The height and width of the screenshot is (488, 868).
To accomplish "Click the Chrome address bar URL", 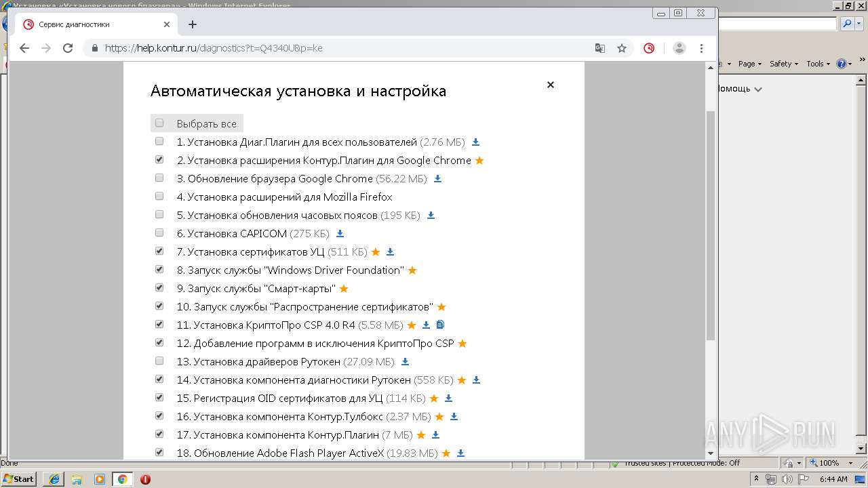I will [214, 48].
